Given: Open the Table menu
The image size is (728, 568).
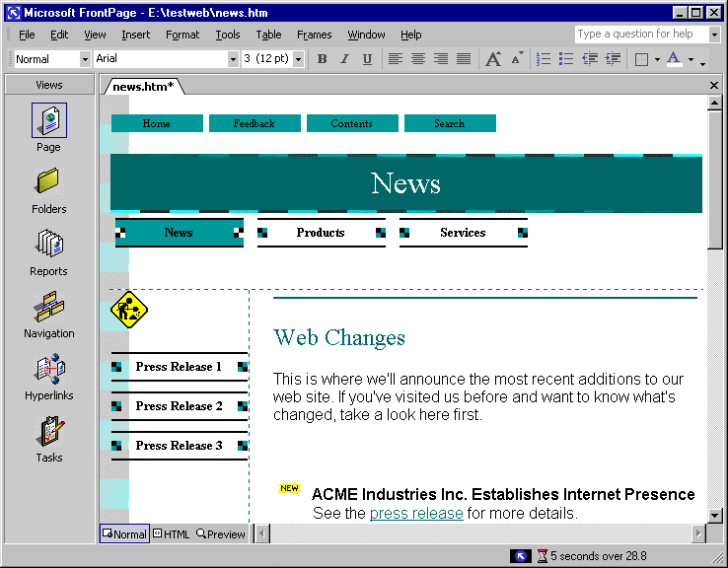Looking at the screenshot, I should [268, 35].
